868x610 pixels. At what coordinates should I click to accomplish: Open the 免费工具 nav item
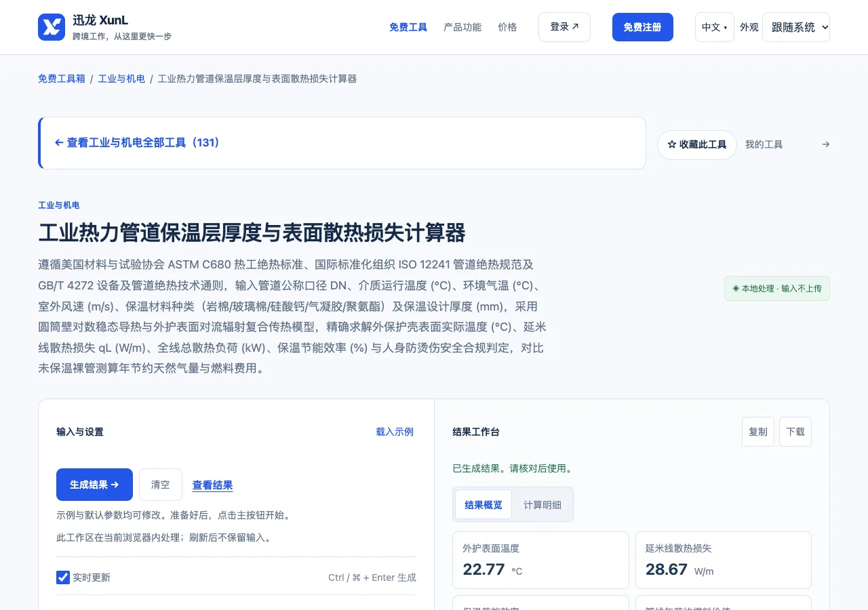408,27
